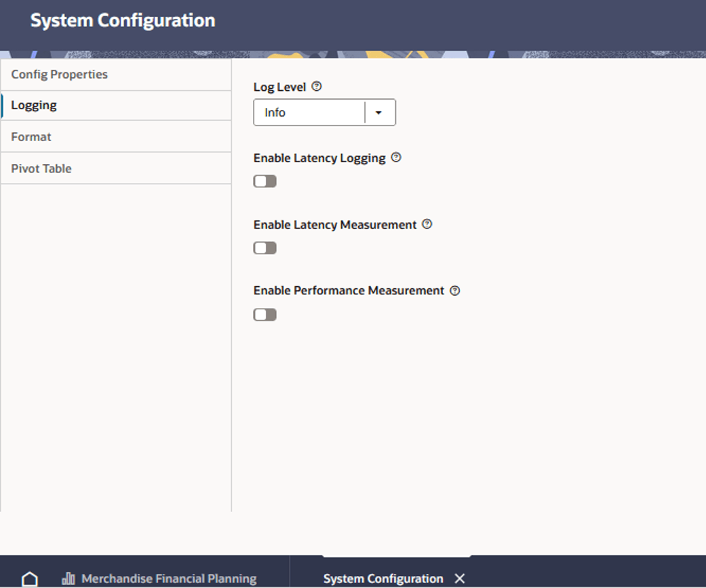The height and width of the screenshot is (588, 706).
Task: Show help for Enable Latency Measurement
Action: click(x=427, y=224)
